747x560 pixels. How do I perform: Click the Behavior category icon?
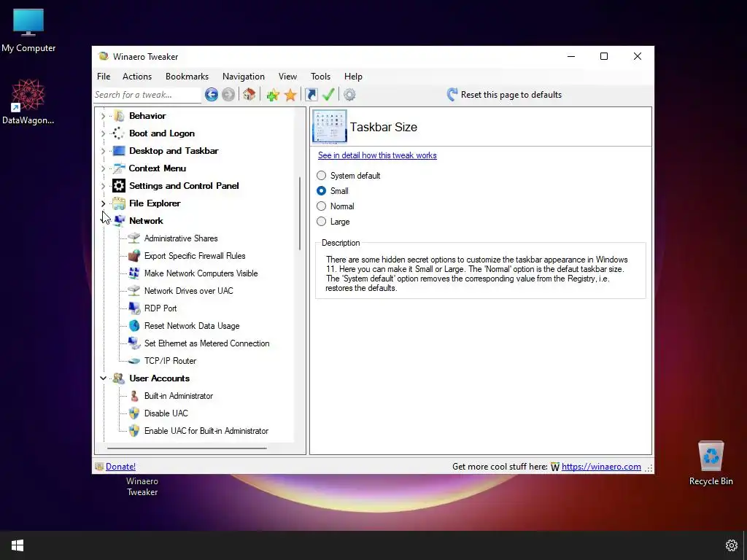coord(119,116)
